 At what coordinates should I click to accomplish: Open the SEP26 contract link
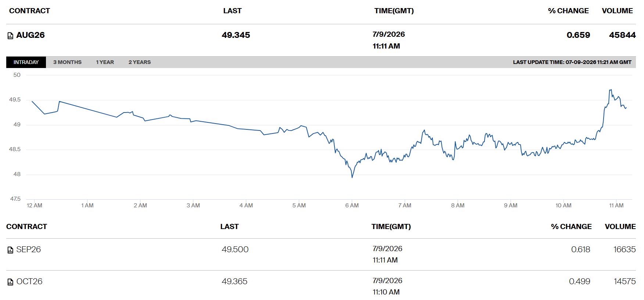29,249
